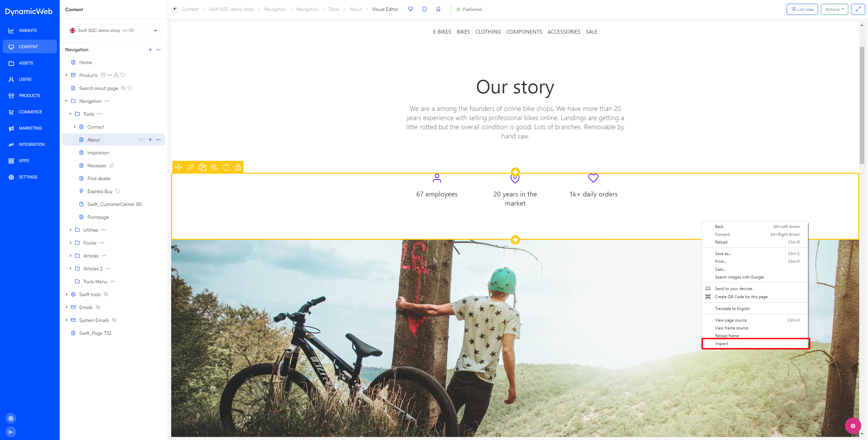The image size is (868, 440).
Task: Click the fullscreen expand icon top right
Action: click(x=858, y=9)
